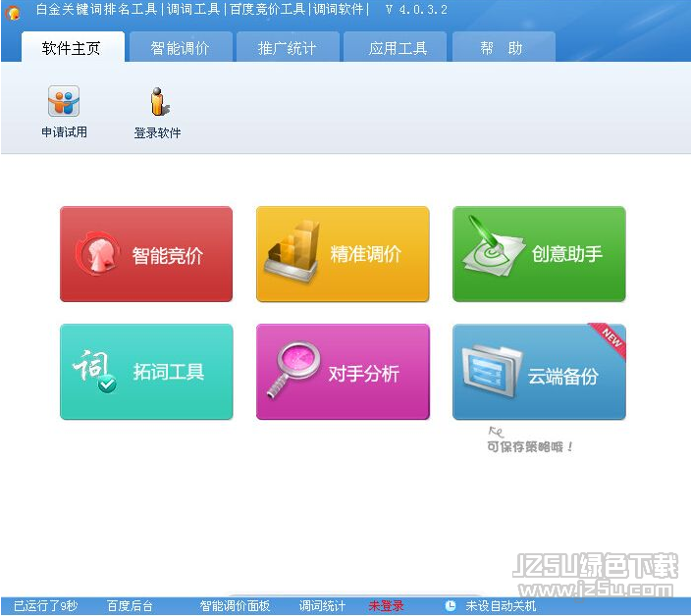Click the 未设自动关机 status text
Image resolution: width=691 pixels, height=616 pixels.
[501, 606]
